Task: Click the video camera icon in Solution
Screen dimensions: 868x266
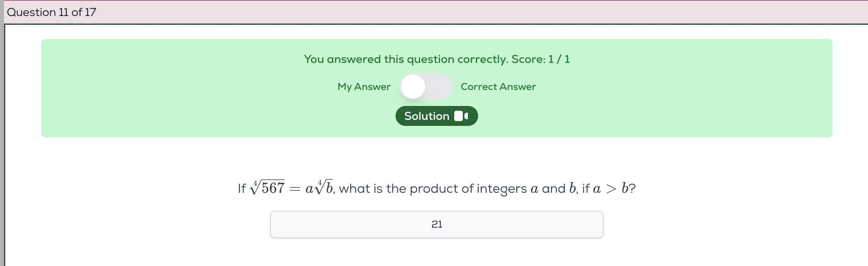Action: 461,116
